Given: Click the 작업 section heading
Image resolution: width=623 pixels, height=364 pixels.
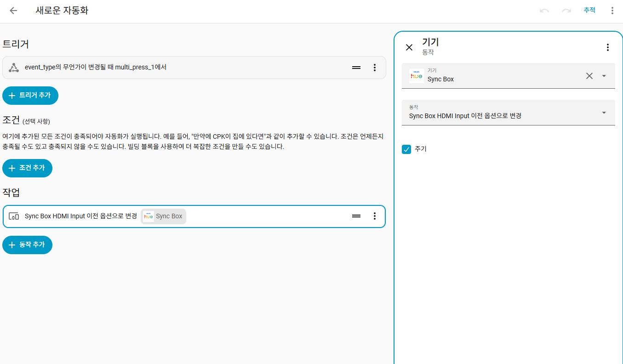Looking at the screenshot, I should [11, 193].
